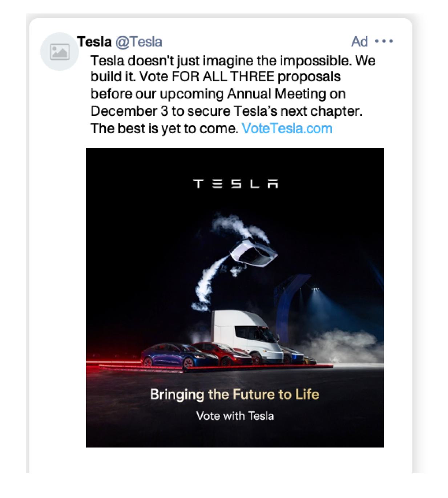The height and width of the screenshot is (498, 448).
Task: Click the red Tesla car in image
Action: (x=221, y=353)
